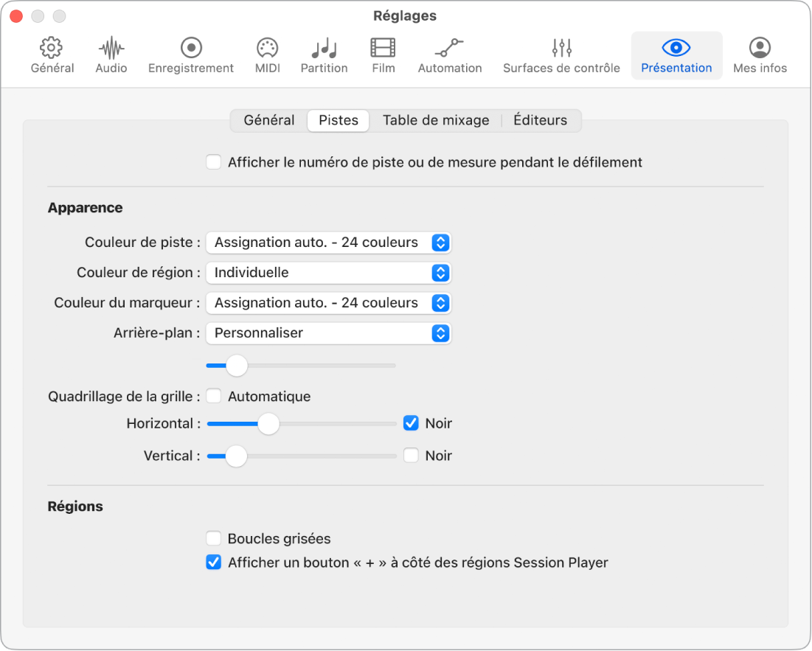
Task: Click the red close window button
Action: pos(16,16)
